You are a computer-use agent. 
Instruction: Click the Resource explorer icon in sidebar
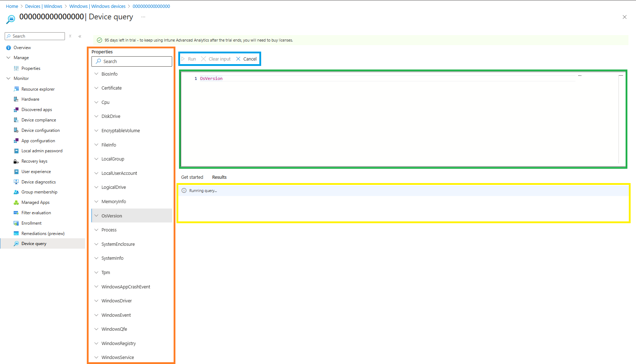(x=16, y=89)
